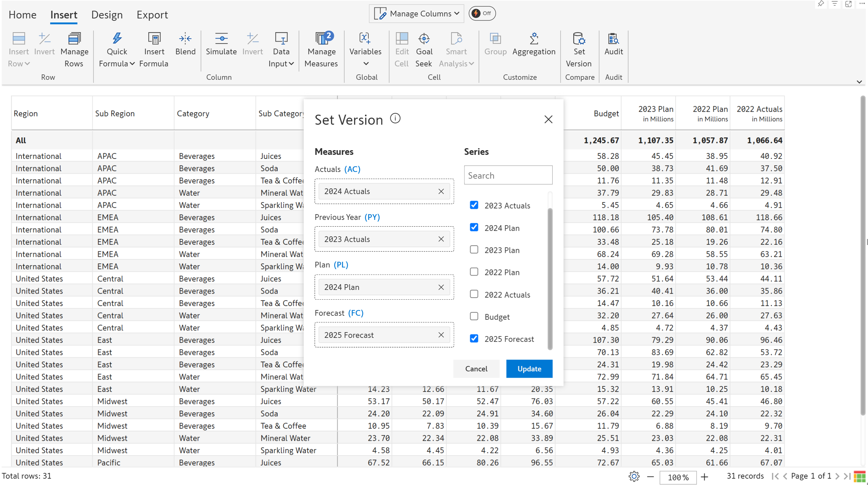Switch to the Design tab
868x485 pixels.
pos(107,15)
